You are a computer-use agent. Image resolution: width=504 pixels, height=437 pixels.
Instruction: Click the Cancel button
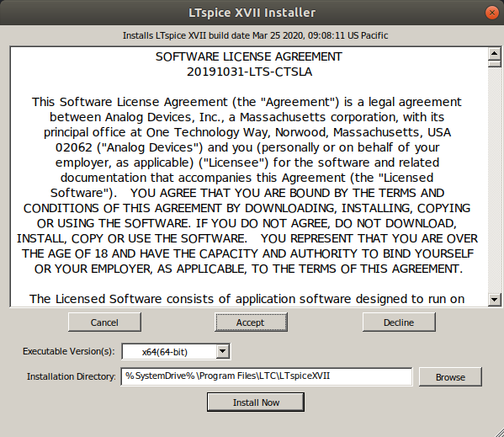coord(104,322)
